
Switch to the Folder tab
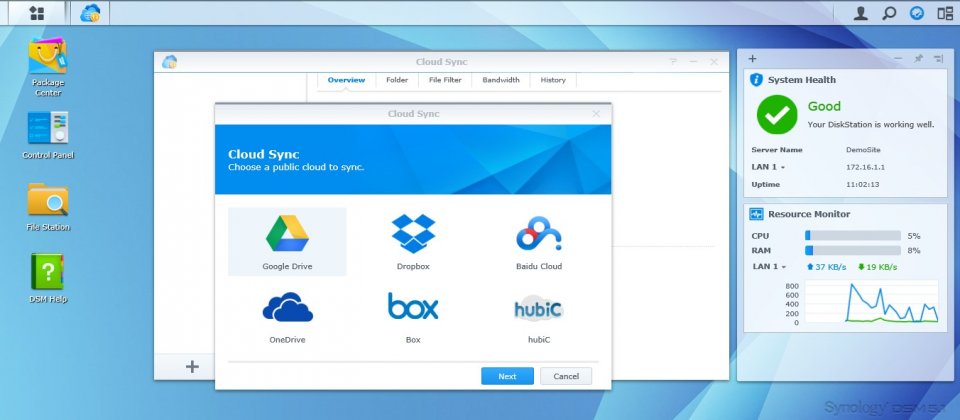coord(397,80)
